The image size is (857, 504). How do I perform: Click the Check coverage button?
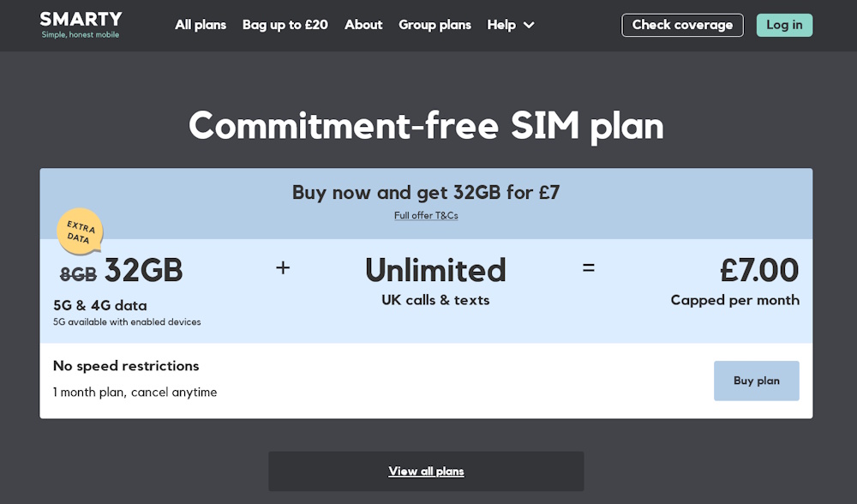(682, 25)
